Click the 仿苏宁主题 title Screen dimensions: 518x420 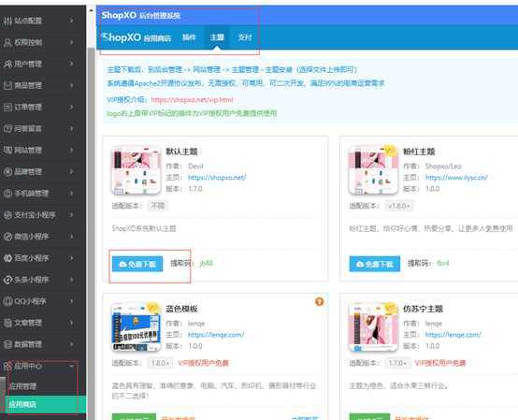pyautogui.click(x=423, y=309)
